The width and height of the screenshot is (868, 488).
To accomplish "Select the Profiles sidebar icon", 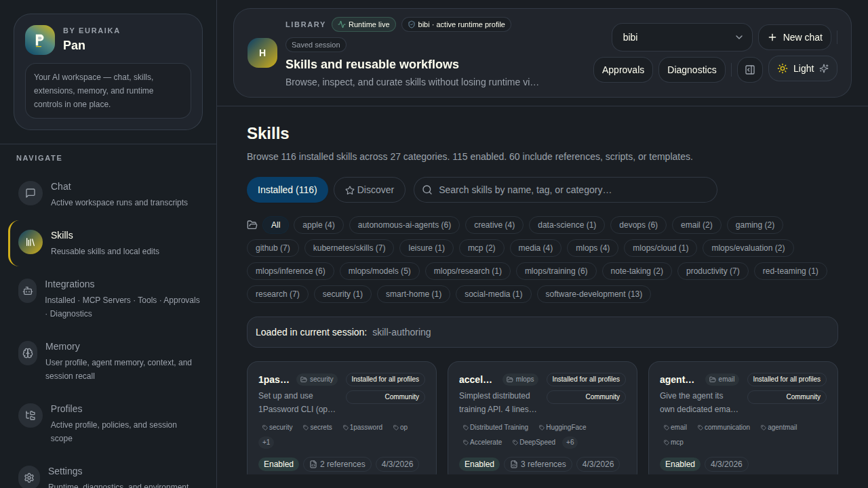I will pyautogui.click(x=30, y=415).
